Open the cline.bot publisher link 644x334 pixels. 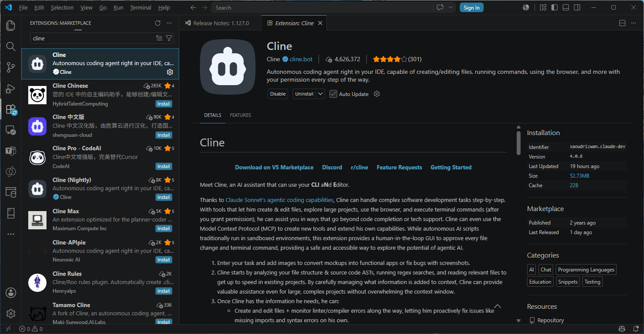pos(301,59)
